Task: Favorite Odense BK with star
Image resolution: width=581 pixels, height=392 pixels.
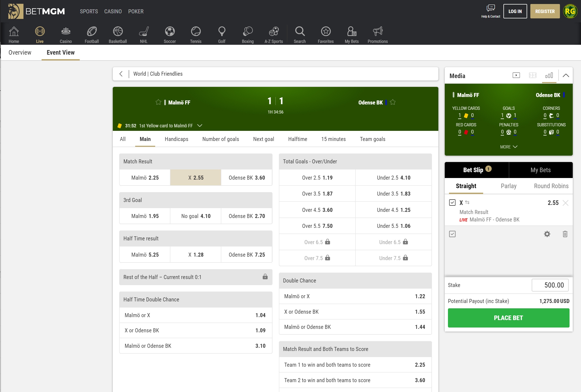Action: point(393,102)
